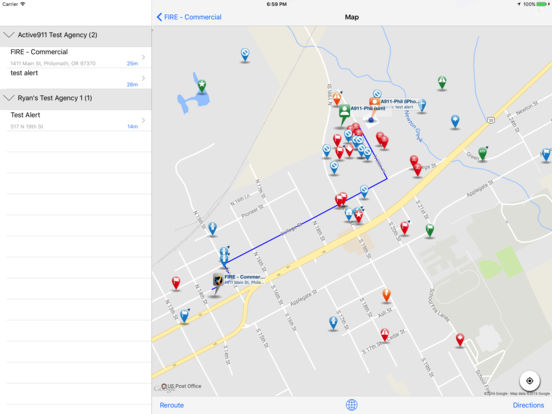
Task: Select the green marker on Green St
Action: (x=482, y=154)
